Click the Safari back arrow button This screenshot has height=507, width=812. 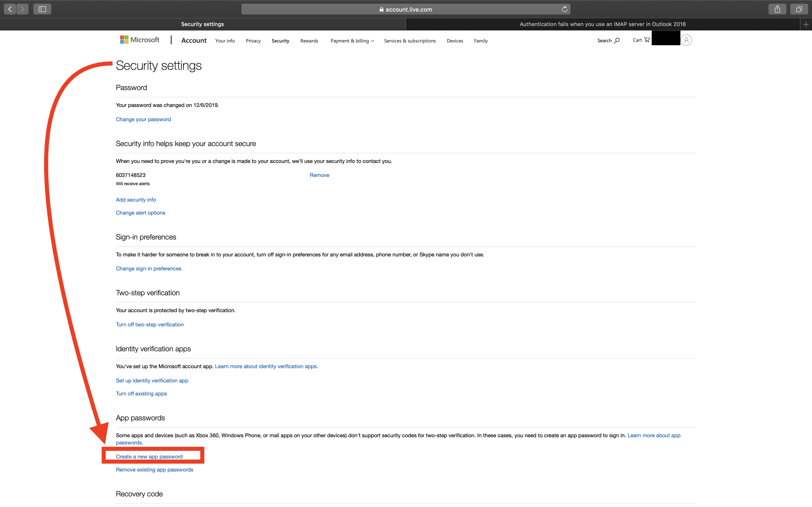pos(10,9)
